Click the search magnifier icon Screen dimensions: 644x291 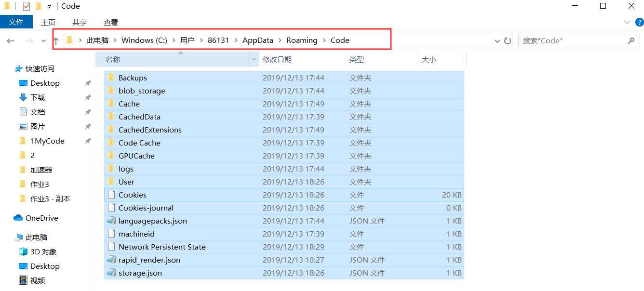click(x=631, y=40)
